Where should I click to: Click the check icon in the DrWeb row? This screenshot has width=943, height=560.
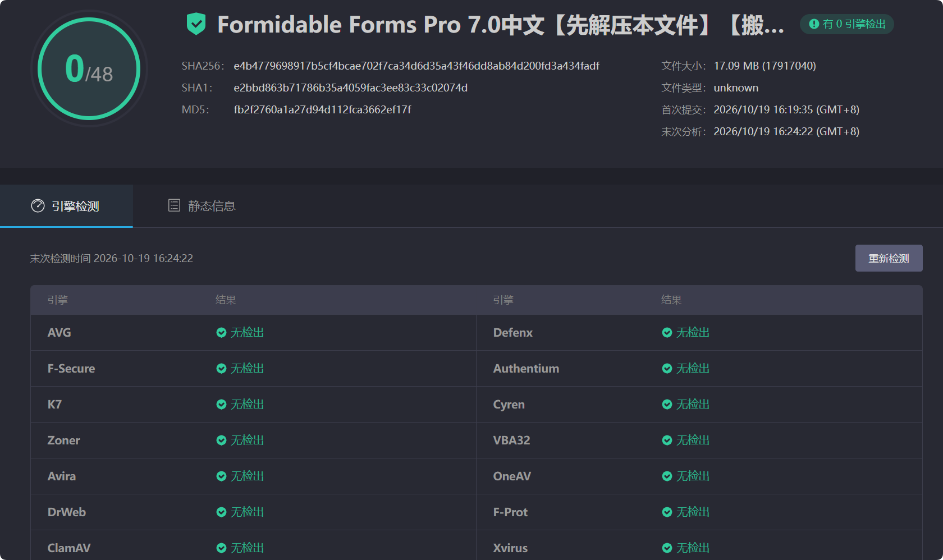[221, 512]
